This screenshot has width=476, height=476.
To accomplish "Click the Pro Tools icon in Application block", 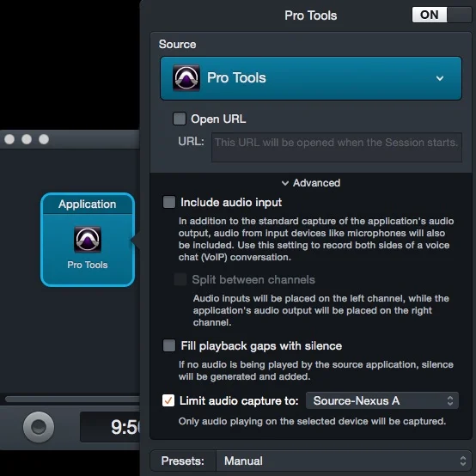I will [88, 240].
